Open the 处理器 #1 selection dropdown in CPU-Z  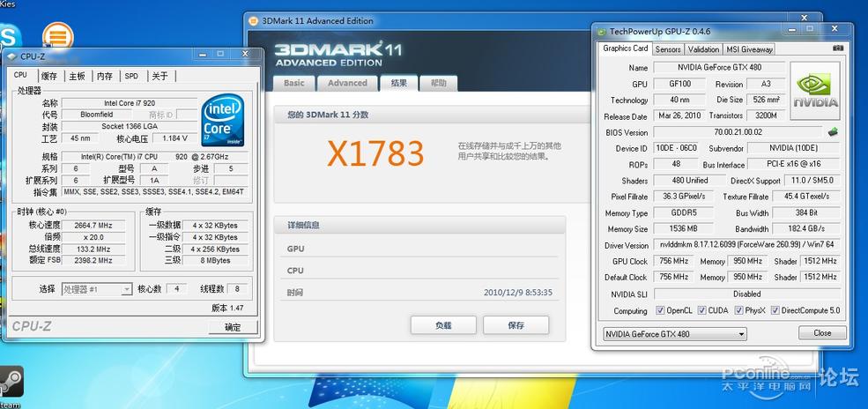[x=96, y=289]
